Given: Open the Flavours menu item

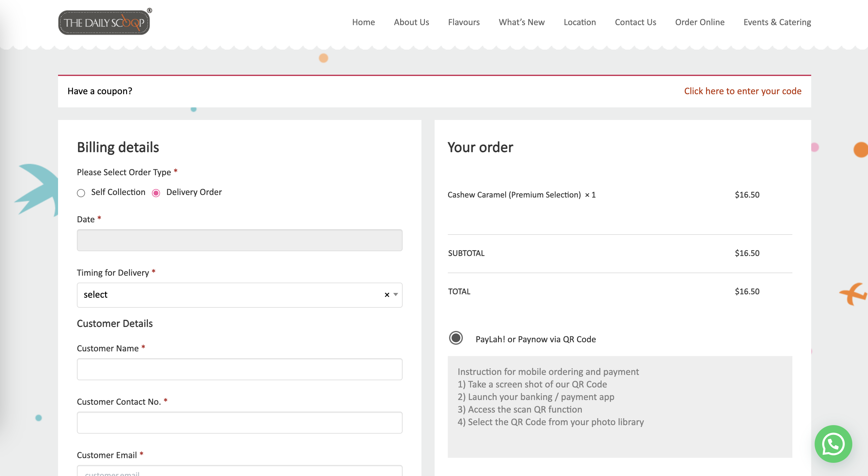Looking at the screenshot, I should [463, 22].
